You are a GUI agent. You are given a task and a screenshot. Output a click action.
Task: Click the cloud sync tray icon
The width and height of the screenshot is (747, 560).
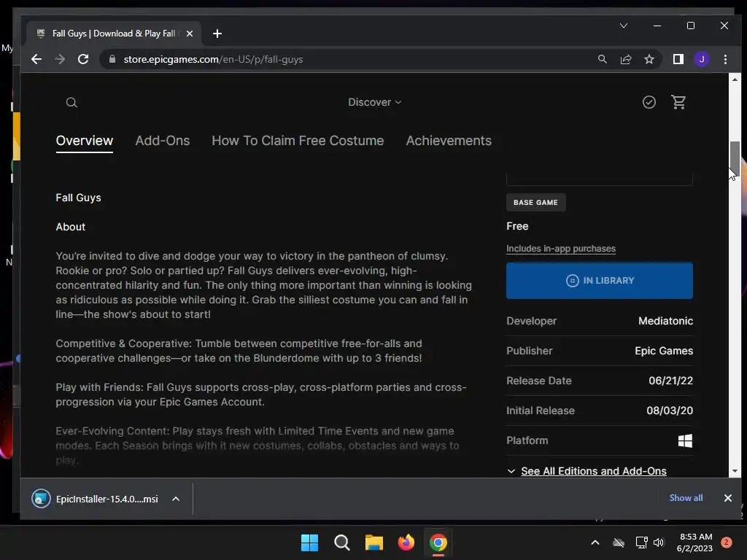[x=619, y=542]
